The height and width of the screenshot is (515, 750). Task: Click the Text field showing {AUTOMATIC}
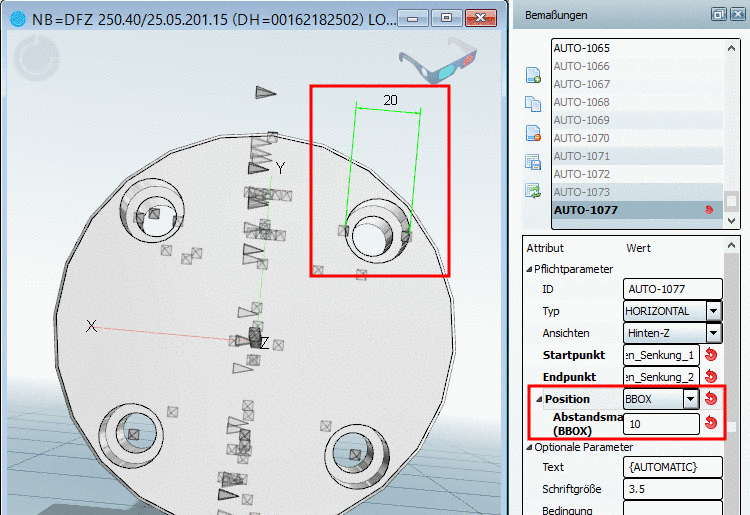[x=673, y=467]
